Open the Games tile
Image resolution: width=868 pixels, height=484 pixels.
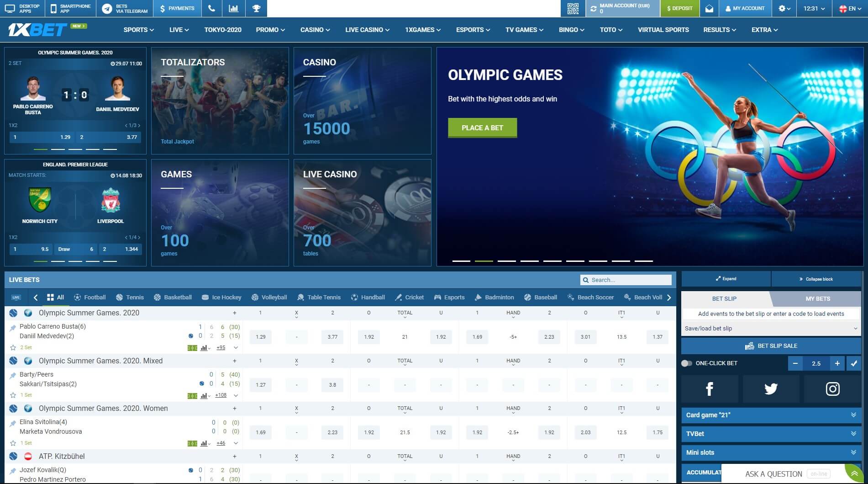point(220,213)
